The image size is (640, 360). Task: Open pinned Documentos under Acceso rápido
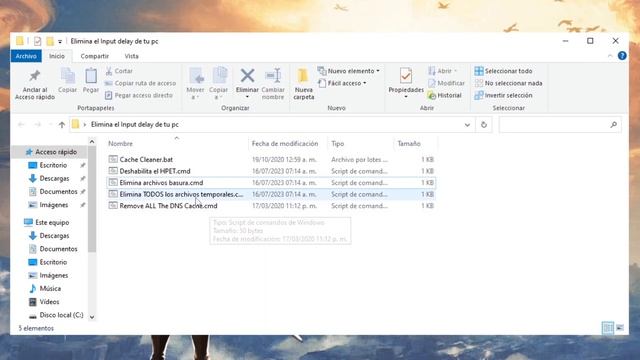click(58, 191)
